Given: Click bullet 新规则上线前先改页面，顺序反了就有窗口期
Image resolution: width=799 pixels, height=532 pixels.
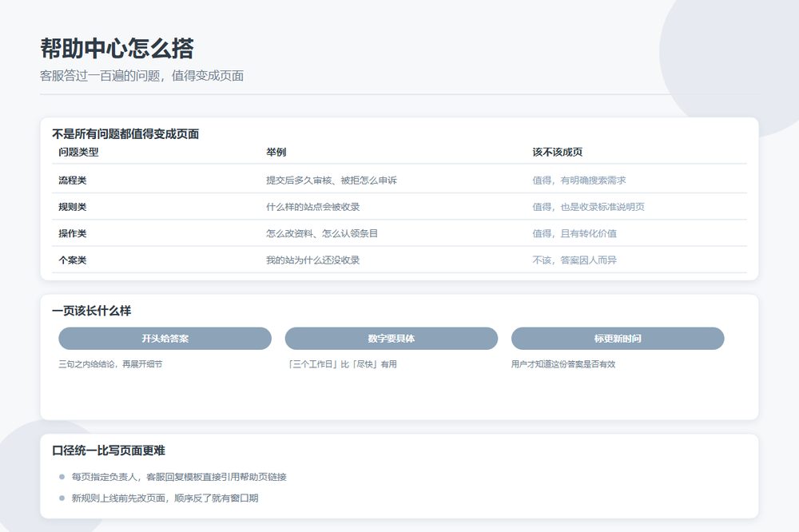Looking at the screenshot, I should [x=165, y=498].
